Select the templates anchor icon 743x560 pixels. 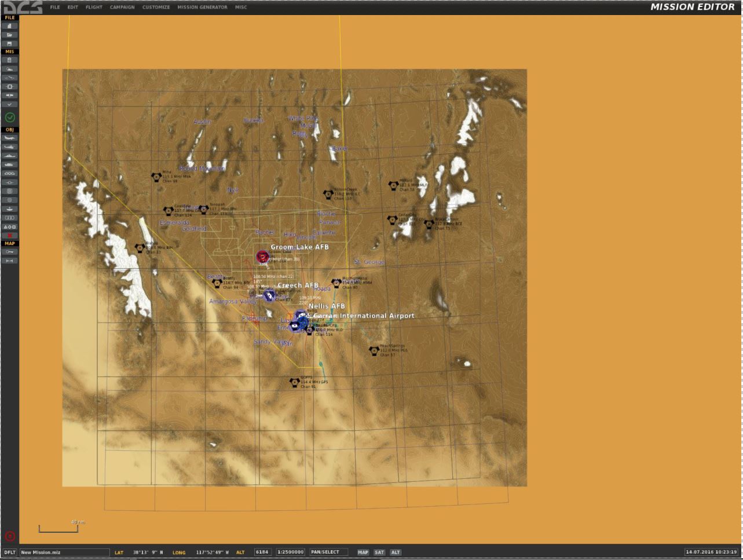(10, 208)
